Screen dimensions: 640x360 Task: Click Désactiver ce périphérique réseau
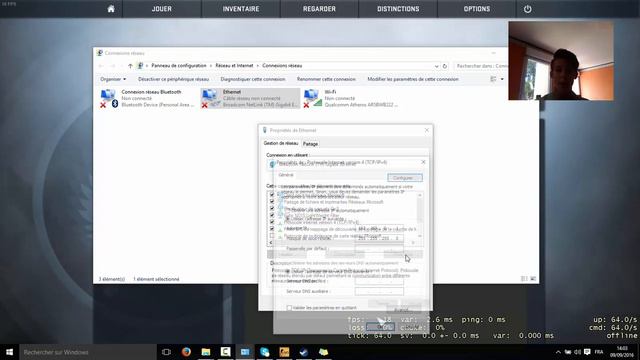(x=173, y=79)
